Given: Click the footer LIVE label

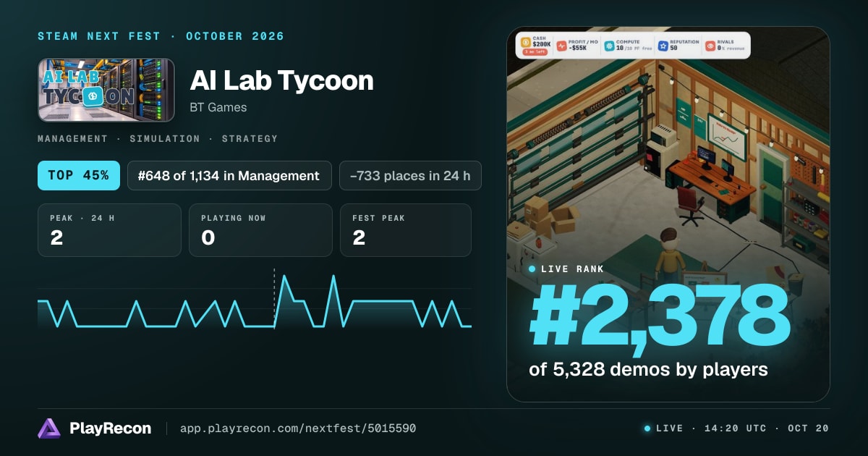Looking at the screenshot, I should pyautogui.click(x=669, y=428).
